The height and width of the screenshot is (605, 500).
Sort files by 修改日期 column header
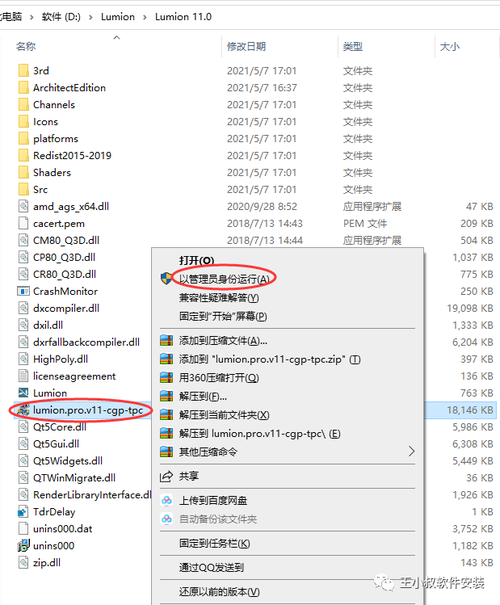(x=246, y=47)
